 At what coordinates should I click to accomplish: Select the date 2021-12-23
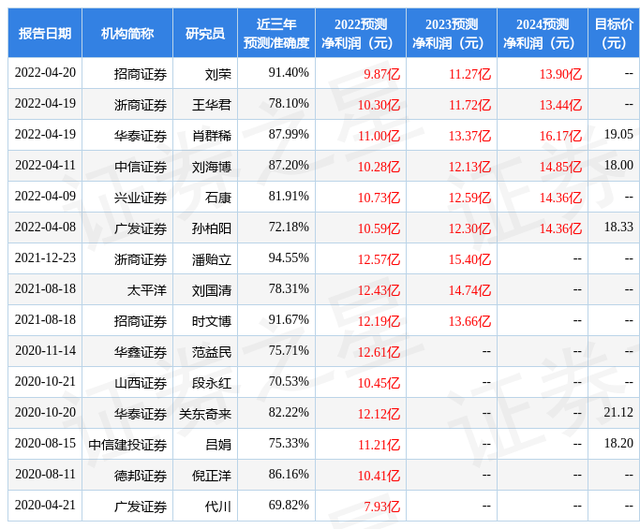click(45, 258)
